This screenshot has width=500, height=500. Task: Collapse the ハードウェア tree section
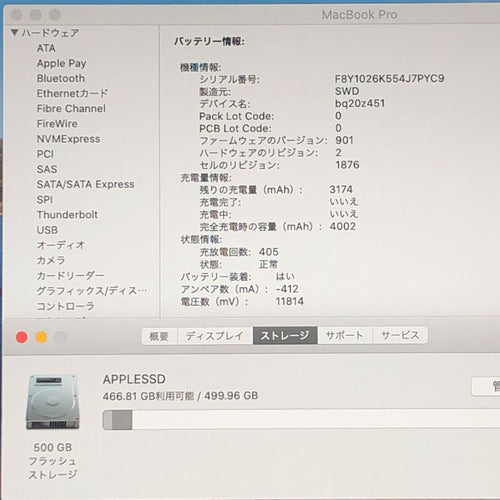(x=14, y=32)
